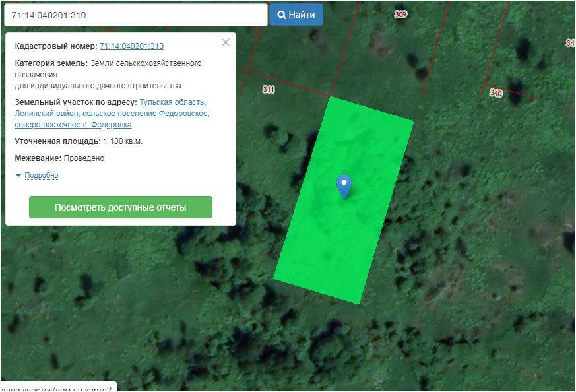Screen dimensions: 576x392
Task: Click the partially visible parcel label at right edge
Action: pos(570,43)
